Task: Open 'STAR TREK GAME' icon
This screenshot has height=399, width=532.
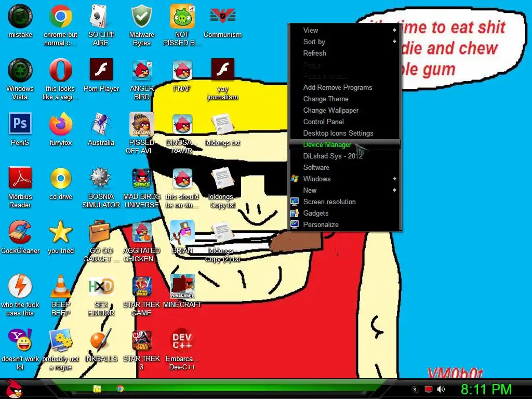Action: pyautogui.click(x=141, y=286)
